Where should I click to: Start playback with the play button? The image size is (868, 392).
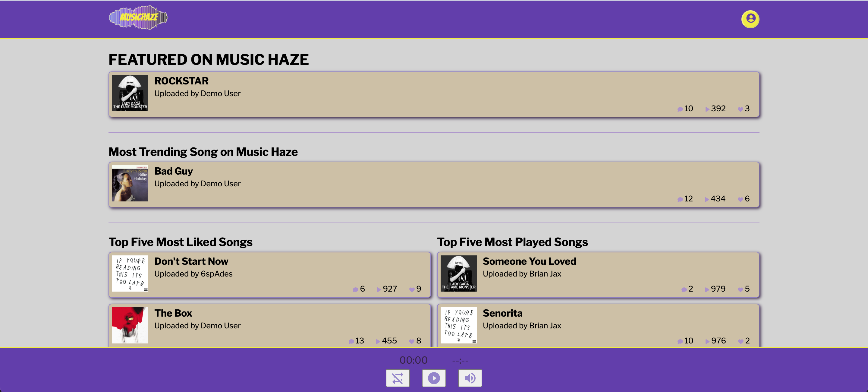(434, 378)
